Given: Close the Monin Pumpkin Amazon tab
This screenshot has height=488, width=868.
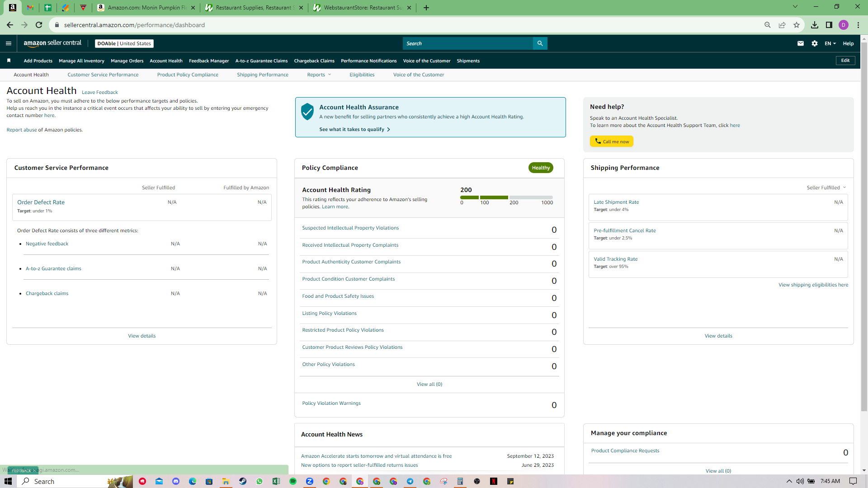Looking at the screenshot, I should 193,8.
